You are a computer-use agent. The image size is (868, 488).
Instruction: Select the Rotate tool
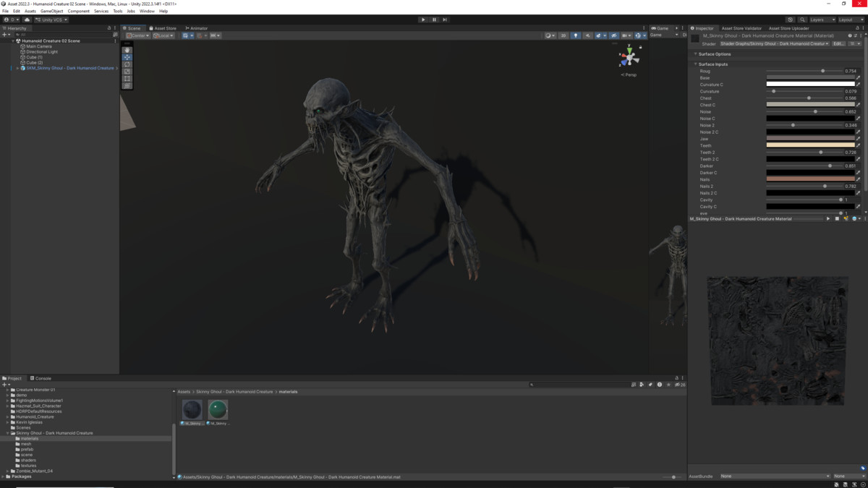tap(127, 64)
